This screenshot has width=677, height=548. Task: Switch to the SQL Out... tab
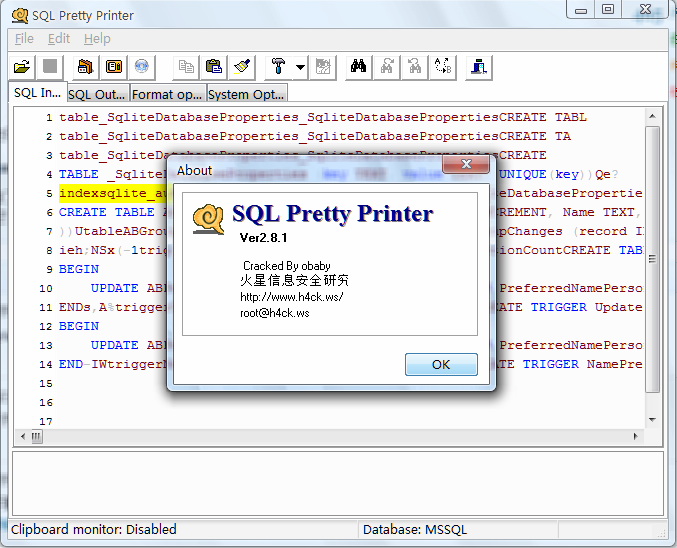click(97, 94)
